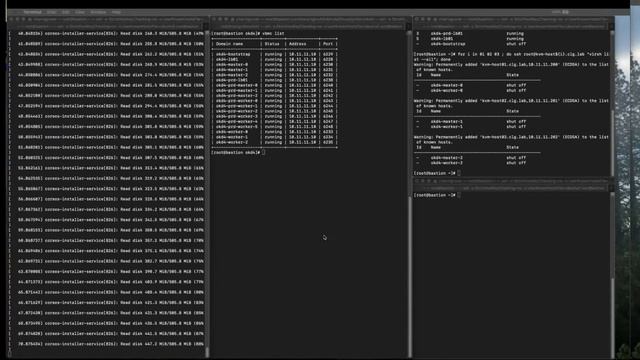Select okd4-bootstrap in the vbmc domain list
This screenshot has width=640, height=360.
point(233,54)
